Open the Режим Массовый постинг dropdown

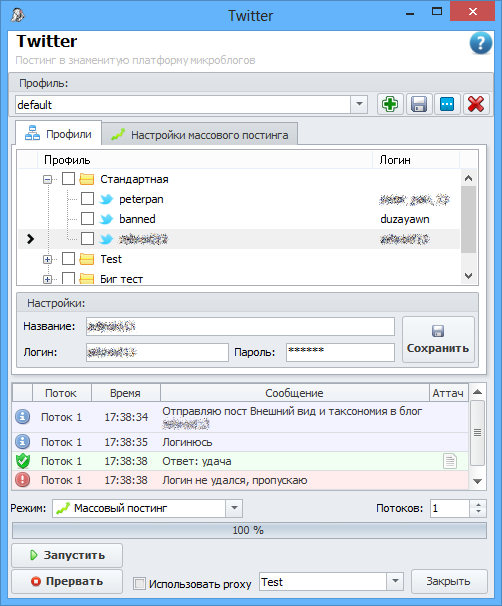point(234,508)
